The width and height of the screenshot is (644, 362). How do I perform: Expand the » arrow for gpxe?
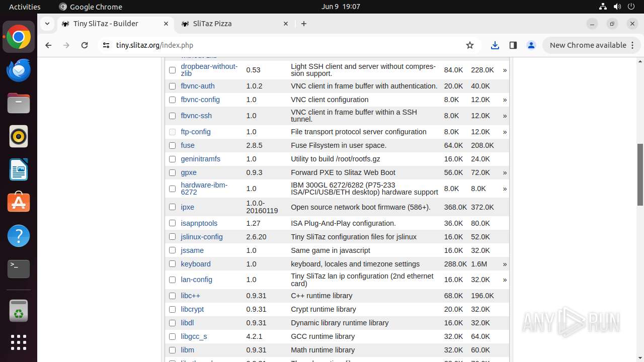click(505, 172)
